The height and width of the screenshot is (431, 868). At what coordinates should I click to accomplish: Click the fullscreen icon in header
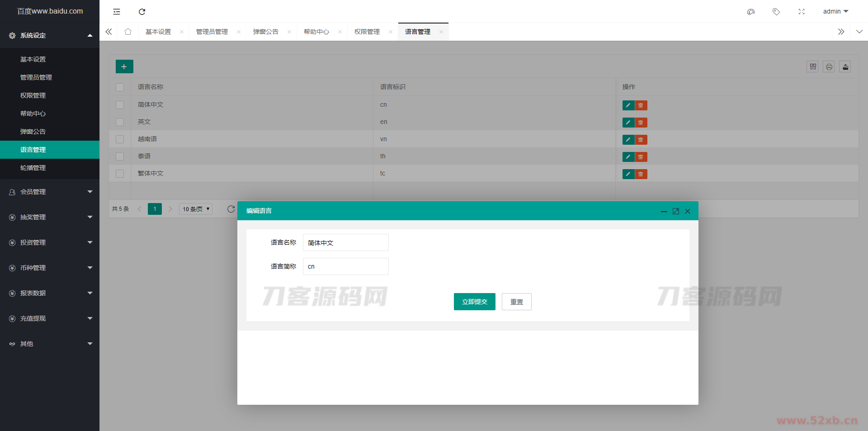pos(802,12)
